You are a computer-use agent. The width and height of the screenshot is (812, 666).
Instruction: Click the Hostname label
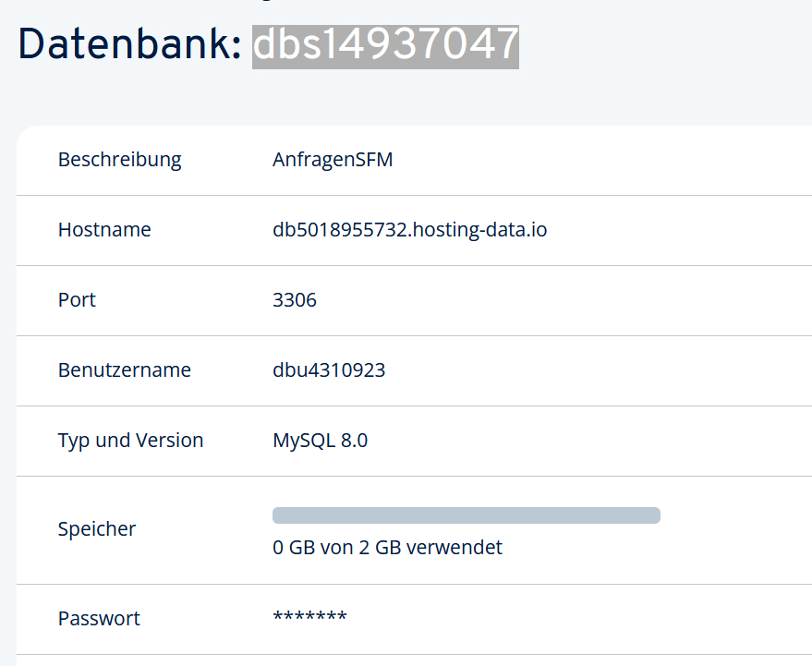click(104, 230)
